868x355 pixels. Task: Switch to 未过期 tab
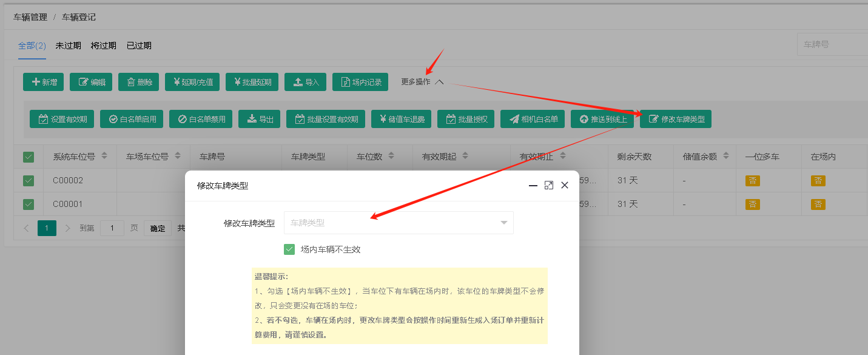[x=68, y=46]
